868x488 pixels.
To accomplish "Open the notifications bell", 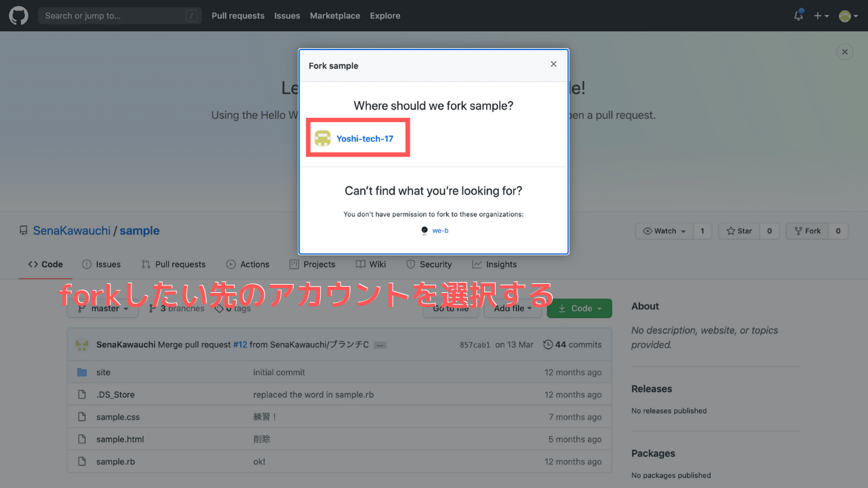I will tap(798, 15).
